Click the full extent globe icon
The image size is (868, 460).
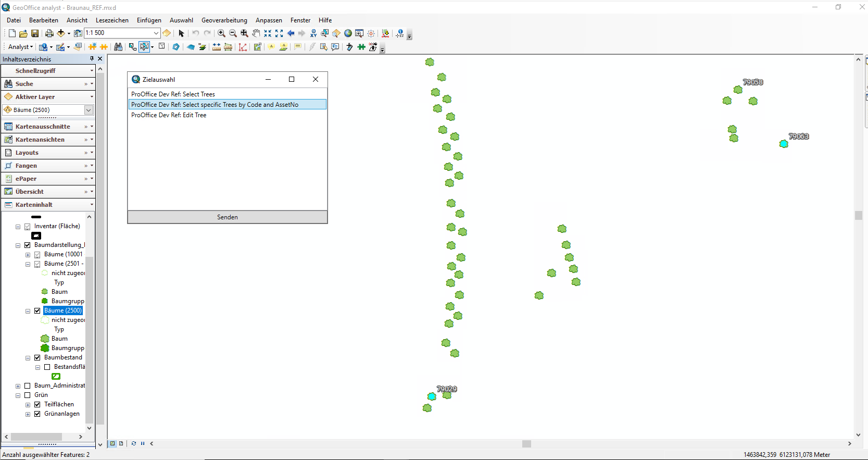(348, 33)
